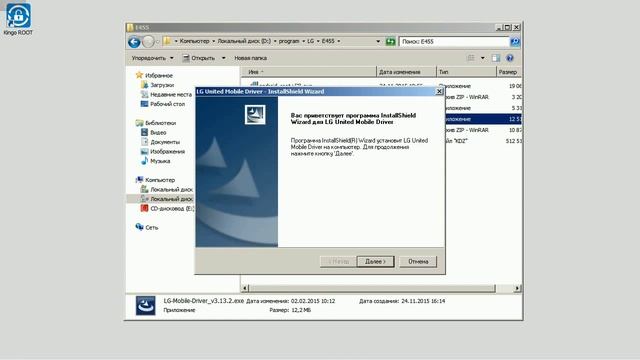The width and height of the screenshot is (640, 360).
Task: Sort by the Размер column header
Action: [509, 72]
